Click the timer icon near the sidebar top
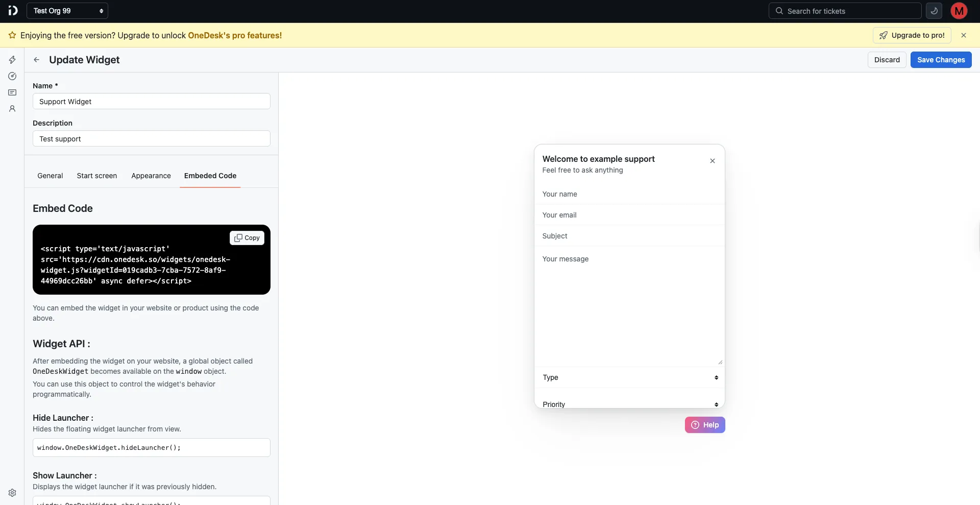 coord(12,76)
